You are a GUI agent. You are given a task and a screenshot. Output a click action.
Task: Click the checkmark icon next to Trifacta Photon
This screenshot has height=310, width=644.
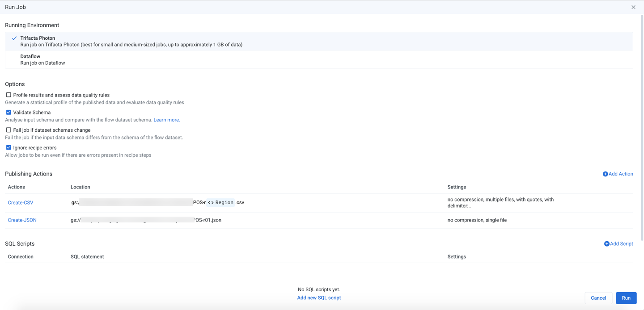pos(14,38)
